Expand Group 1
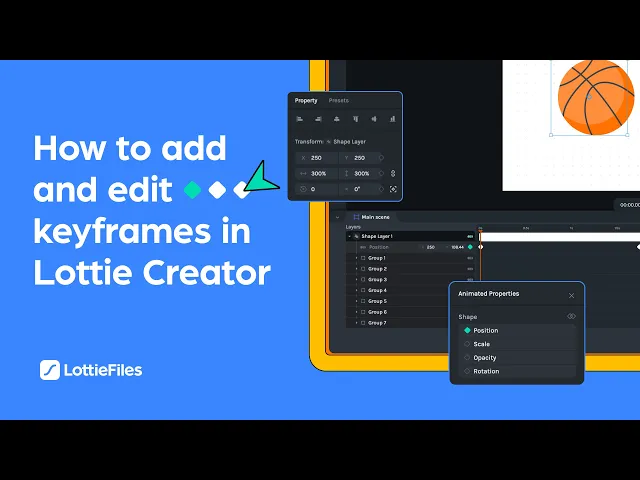The height and width of the screenshot is (480, 640). (356, 258)
